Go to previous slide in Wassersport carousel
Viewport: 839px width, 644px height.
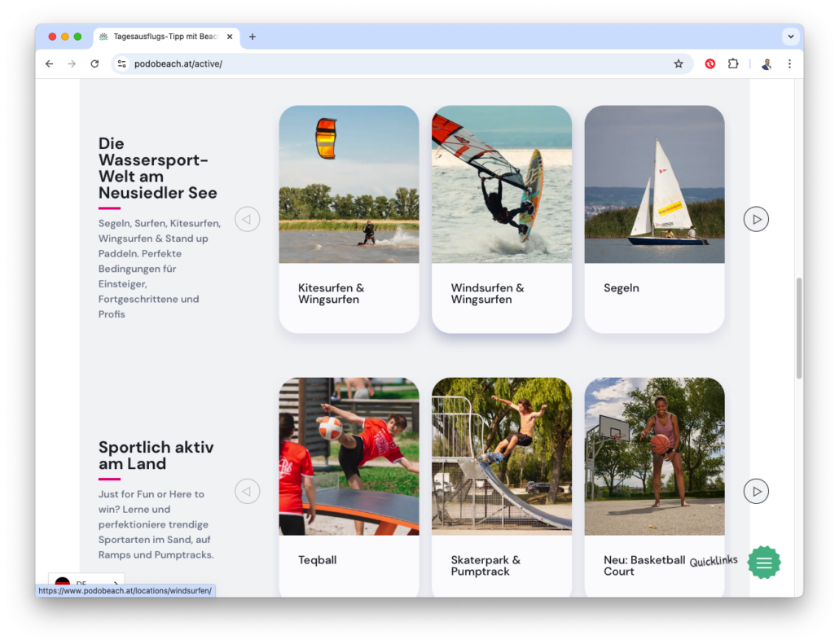tap(247, 219)
